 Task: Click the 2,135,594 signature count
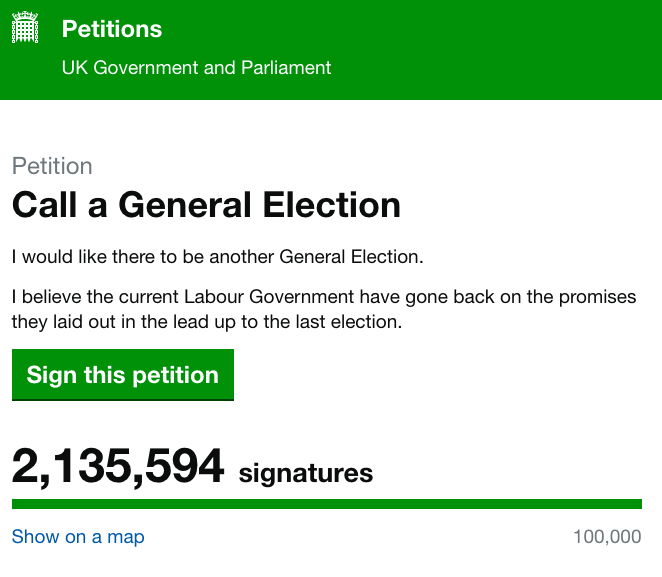[x=118, y=467]
